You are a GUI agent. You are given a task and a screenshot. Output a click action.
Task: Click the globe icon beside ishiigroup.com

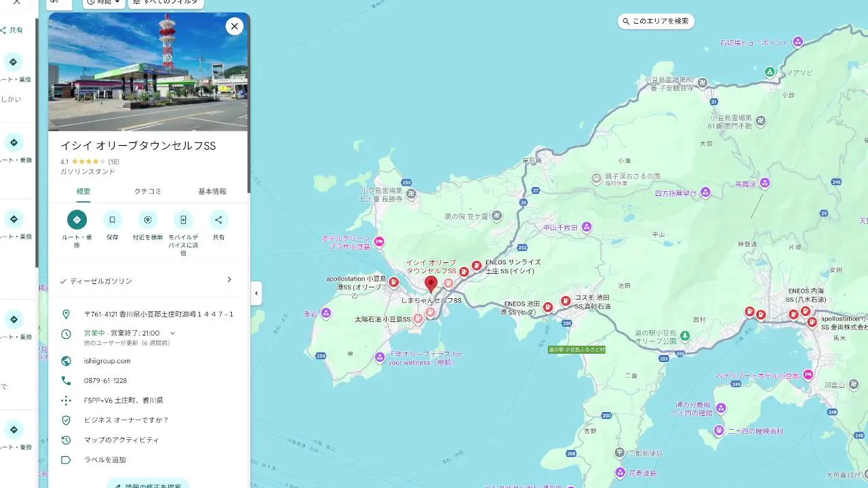point(66,361)
